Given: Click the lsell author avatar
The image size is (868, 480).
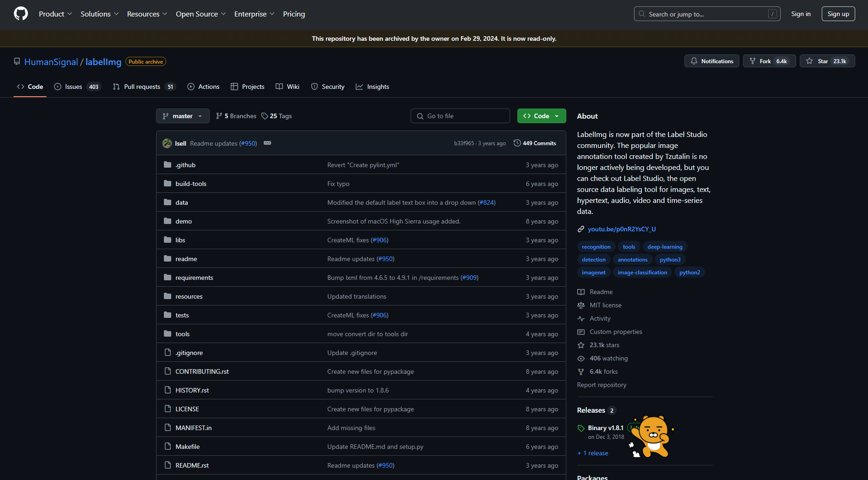Looking at the screenshot, I should coord(167,143).
